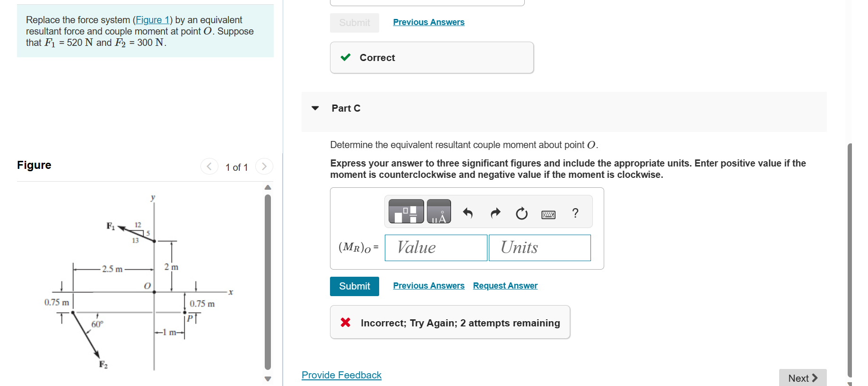Click the undo arrow in answer toolbar

pos(468,213)
